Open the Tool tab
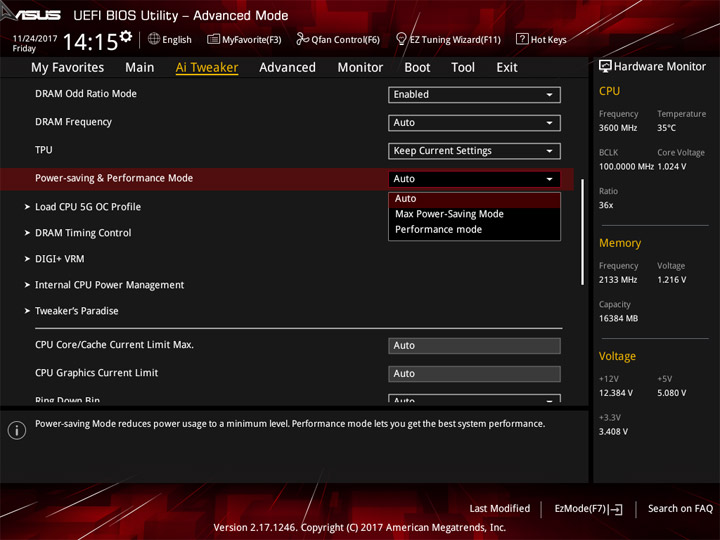Viewport: 720px width, 540px height. (x=463, y=68)
